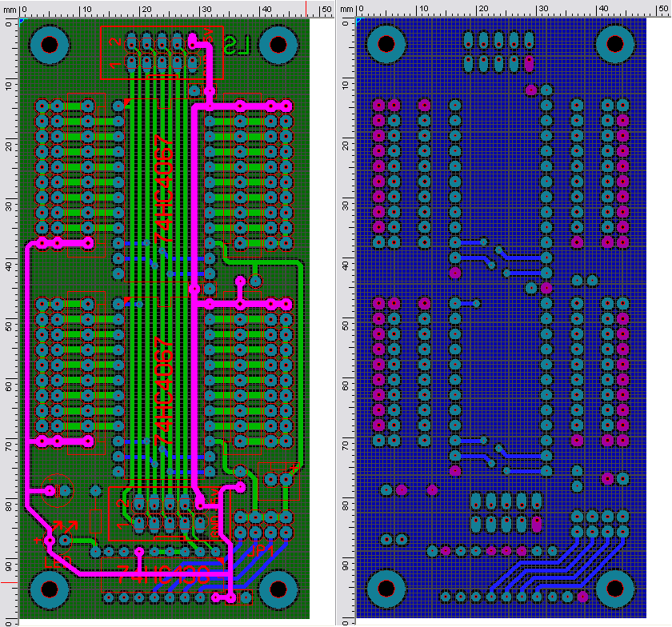The height and width of the screenshot is (627, 672).
Task: Select the electrolytic capacitor symbol in the red circle
Action: [x=58, y=490]
